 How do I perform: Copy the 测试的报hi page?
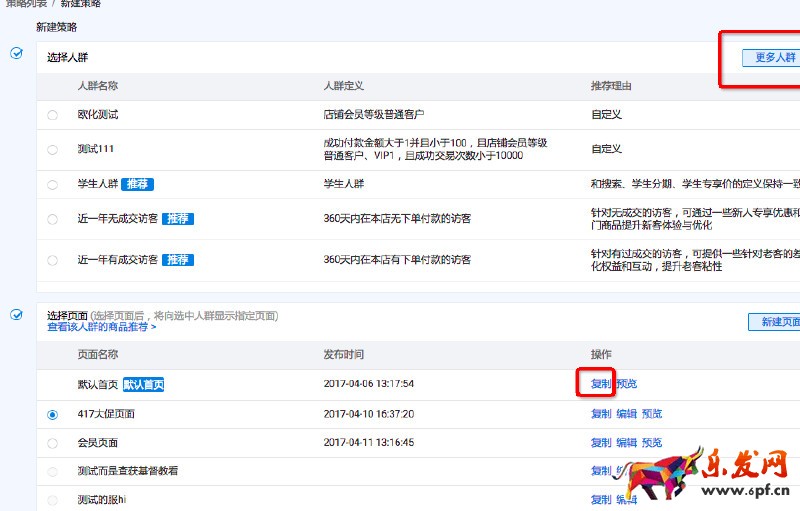click(x=600, y=500)
